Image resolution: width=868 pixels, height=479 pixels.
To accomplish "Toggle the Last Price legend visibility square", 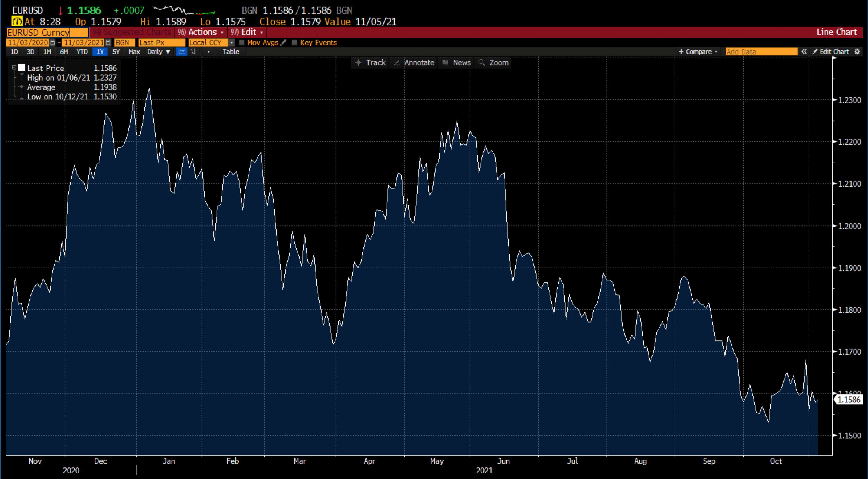I will pos(22,67).
